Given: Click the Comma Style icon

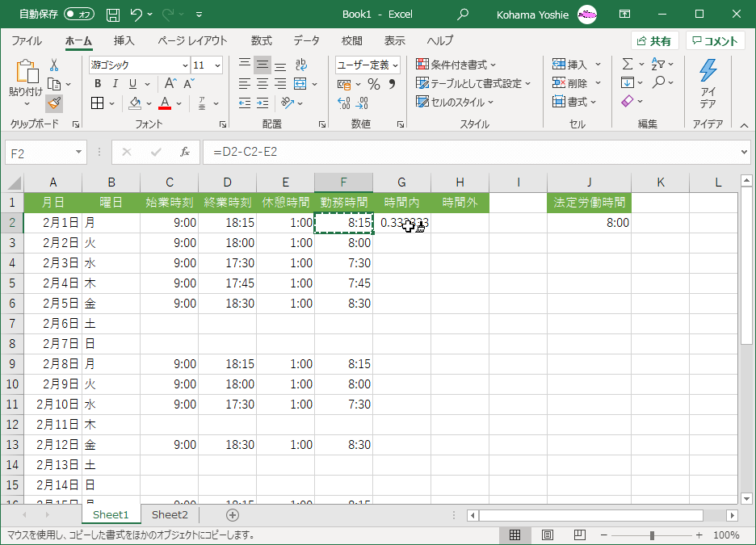Looking at the screenshot, I should point(392,84).
